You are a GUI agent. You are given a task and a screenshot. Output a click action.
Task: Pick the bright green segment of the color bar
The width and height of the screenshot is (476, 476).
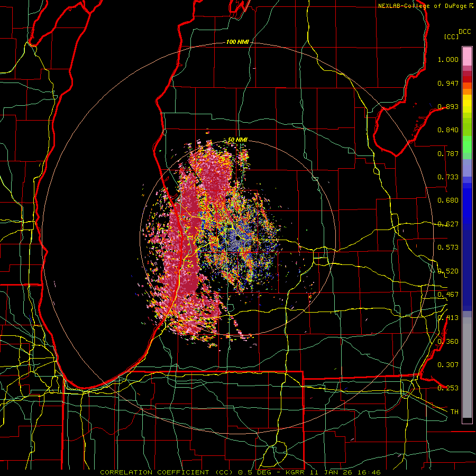point(467,144)
